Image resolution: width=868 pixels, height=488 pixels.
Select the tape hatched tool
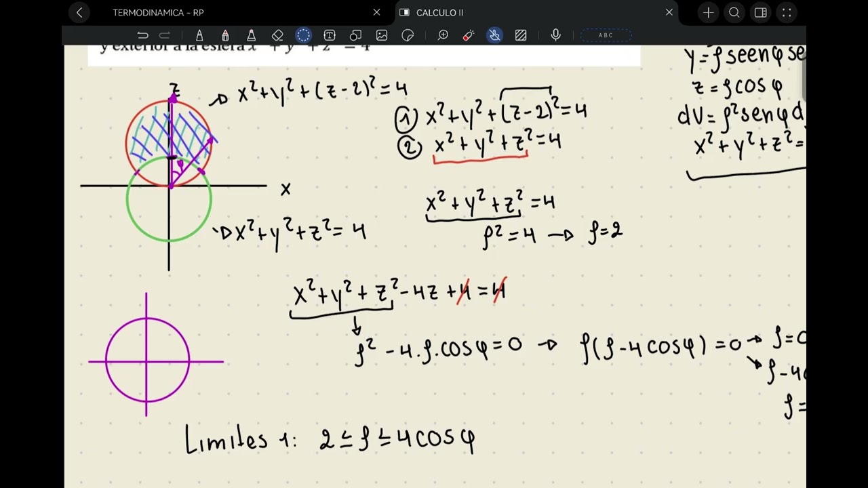521,35
